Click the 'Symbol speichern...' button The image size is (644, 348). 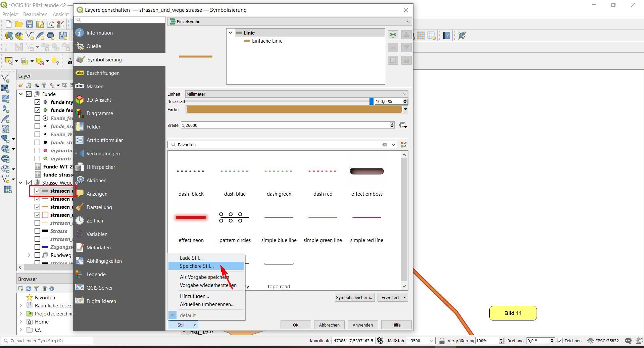coord(354,297)
